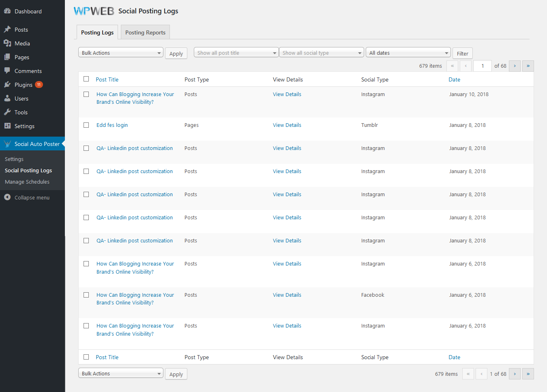Check the Edd fes login row checkbox
547x392 pixels.
point(86,125)
